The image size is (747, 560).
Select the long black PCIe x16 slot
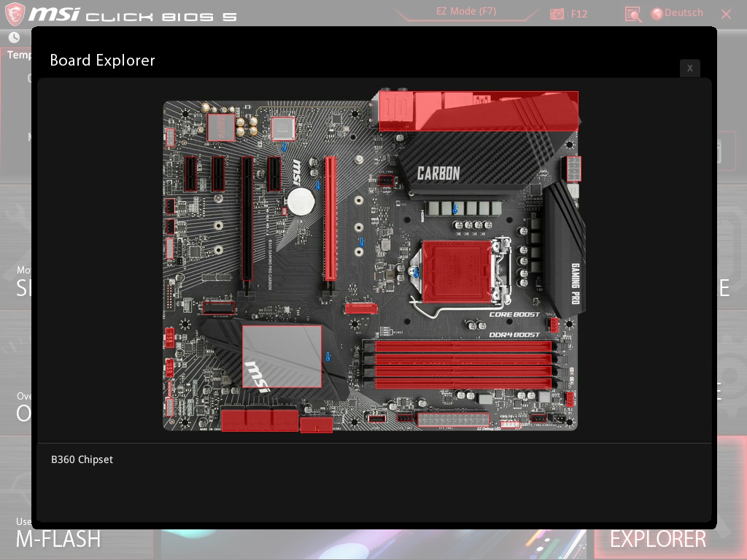point(247,219)
